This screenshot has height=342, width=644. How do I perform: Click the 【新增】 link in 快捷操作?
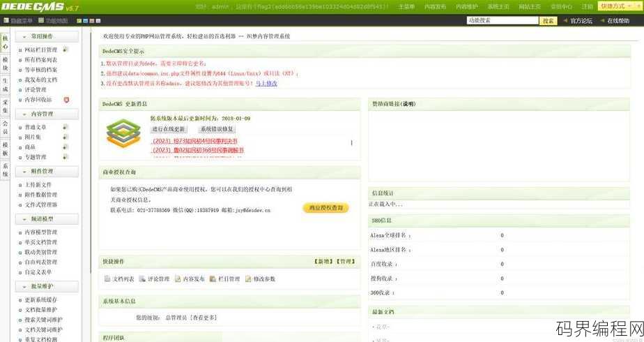pos(323,262)
